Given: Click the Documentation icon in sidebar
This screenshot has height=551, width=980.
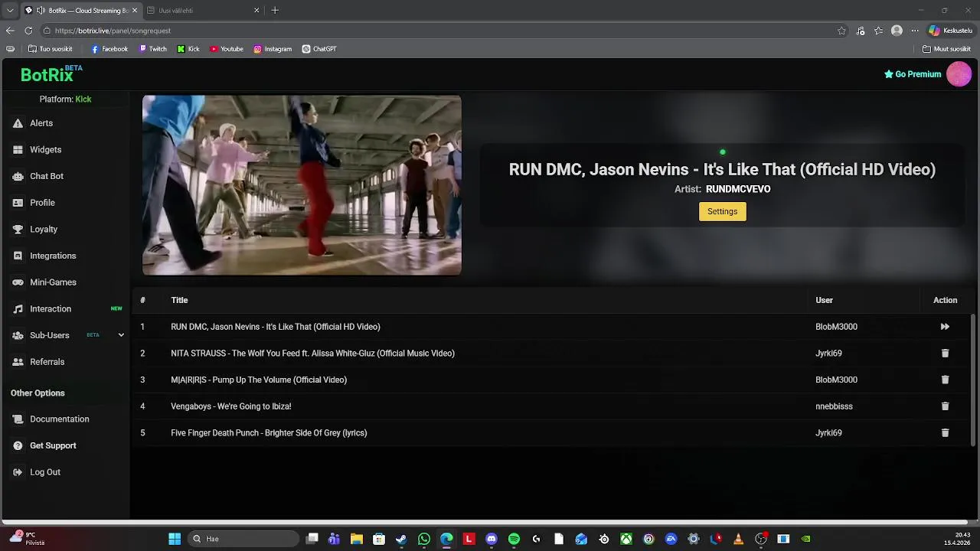Looking at the screenshot, I should [18, 419].
